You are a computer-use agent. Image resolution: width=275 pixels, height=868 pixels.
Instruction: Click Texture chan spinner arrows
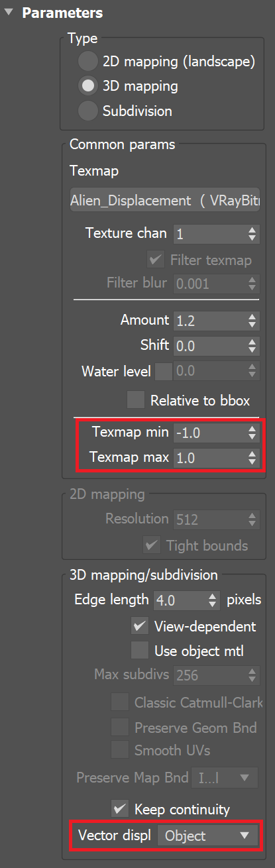[x=252, y=234]
